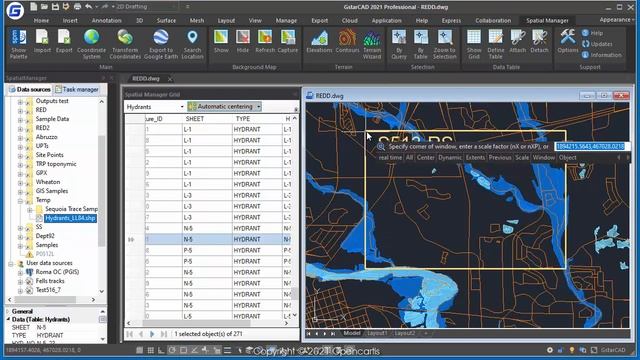Click the Attach data table icon
The height and width of the screenshot is (360, 640).
[518, 41]
